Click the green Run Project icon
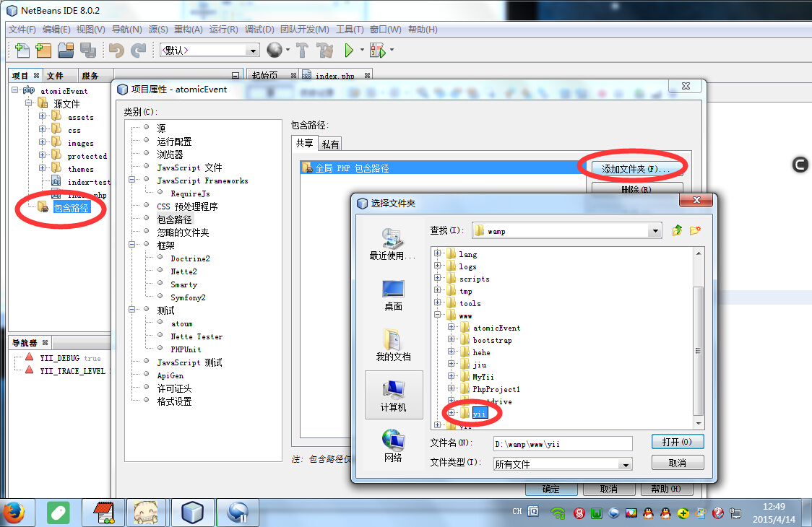 [x=349, y=51]
